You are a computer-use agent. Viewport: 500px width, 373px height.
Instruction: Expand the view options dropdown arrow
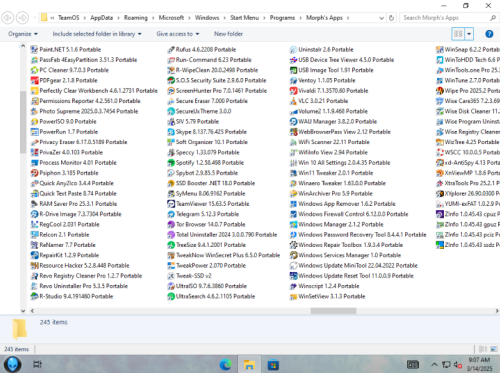(x=469, y=34)
